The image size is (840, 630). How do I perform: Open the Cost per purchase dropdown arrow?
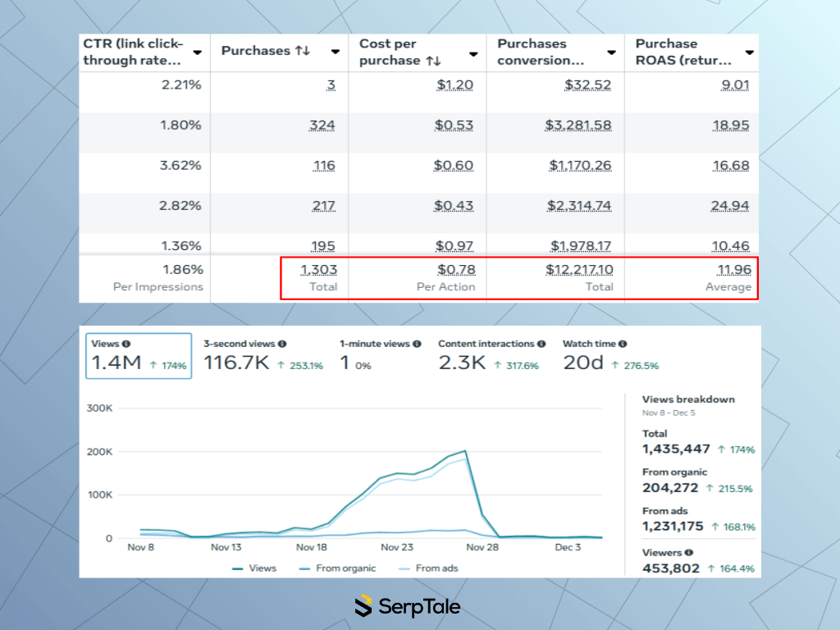pos(473,54)
